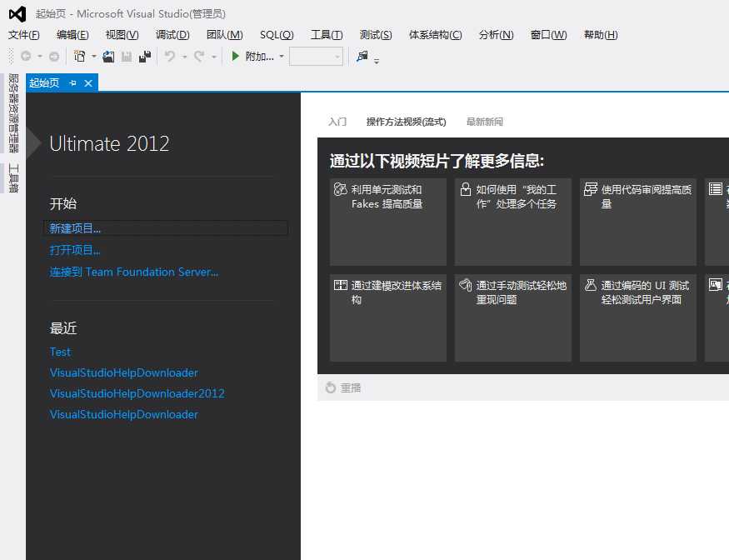729x560 pixels.
Task: Click the Find in Files toolbar icon
Action: [362, 57]
